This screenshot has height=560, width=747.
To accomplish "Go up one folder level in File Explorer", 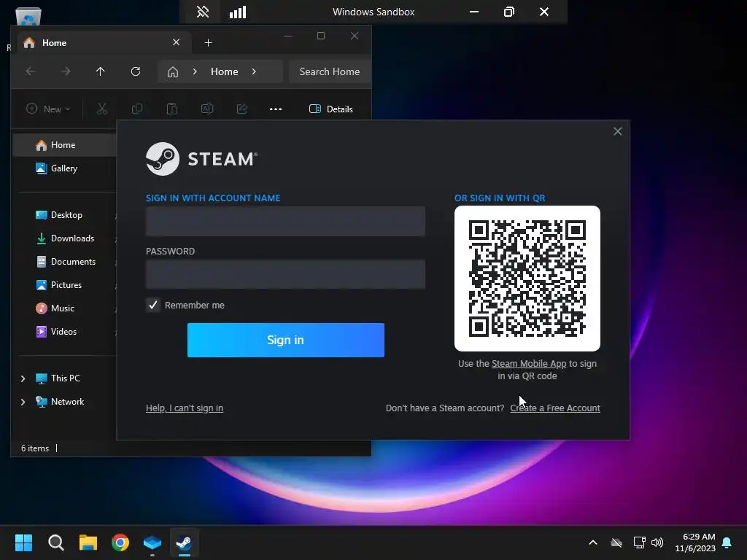I will point(101,71).
